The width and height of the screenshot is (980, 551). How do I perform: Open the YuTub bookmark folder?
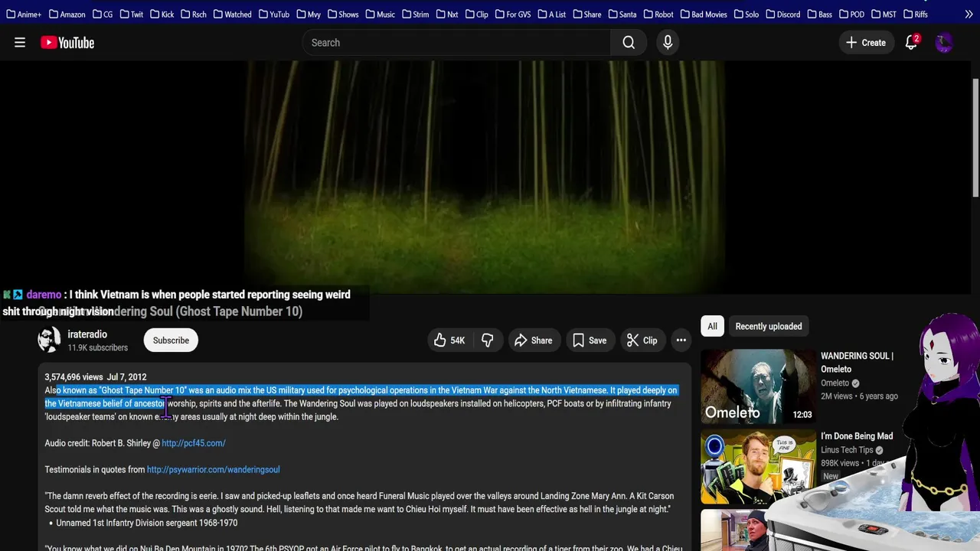point(274,14)
